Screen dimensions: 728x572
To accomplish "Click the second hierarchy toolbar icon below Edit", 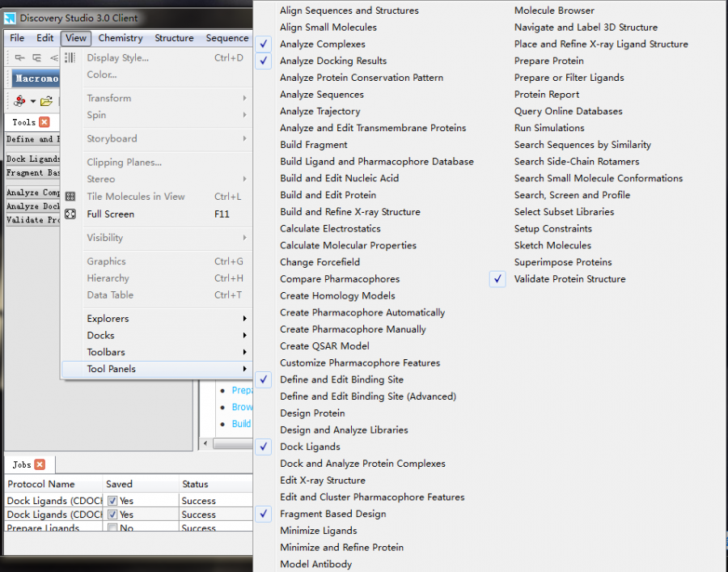I will click(36, 57).
